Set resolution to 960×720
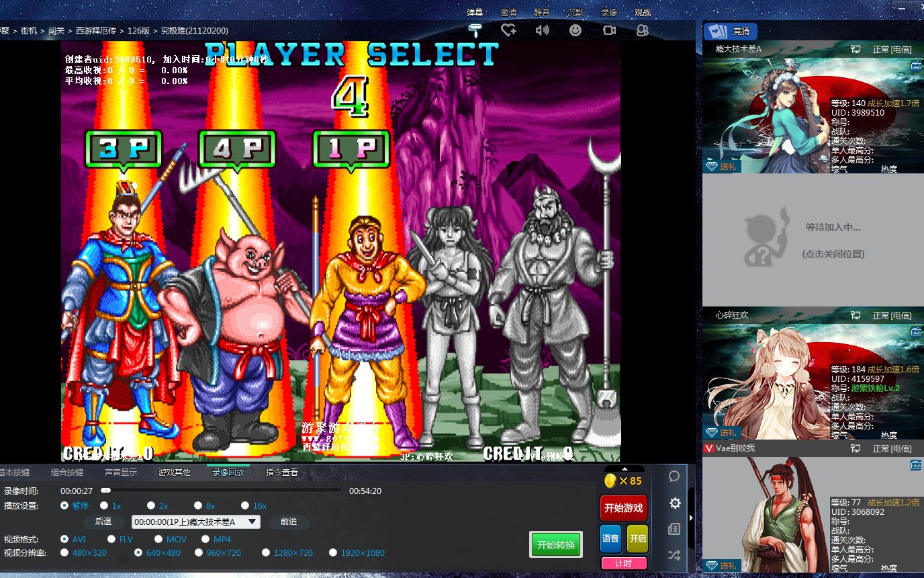The image size is (924, 578). 199,552
